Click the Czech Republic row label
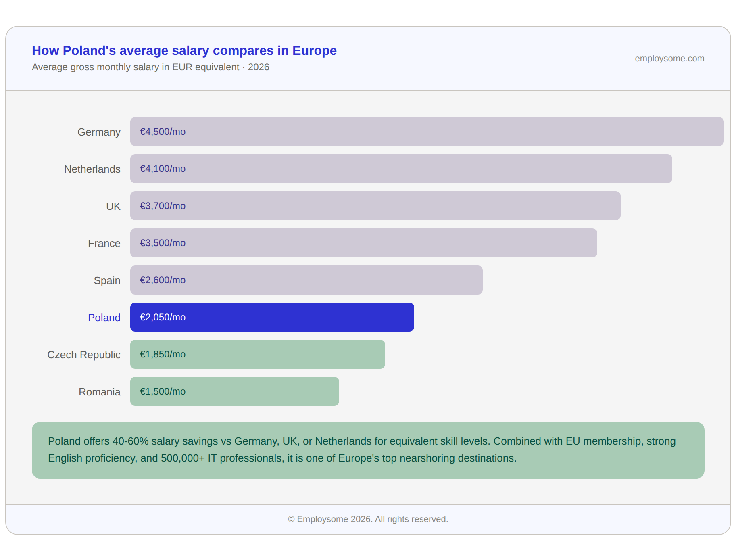The height and width of the screenshot is (560, 736). click(x=84, y=355)
